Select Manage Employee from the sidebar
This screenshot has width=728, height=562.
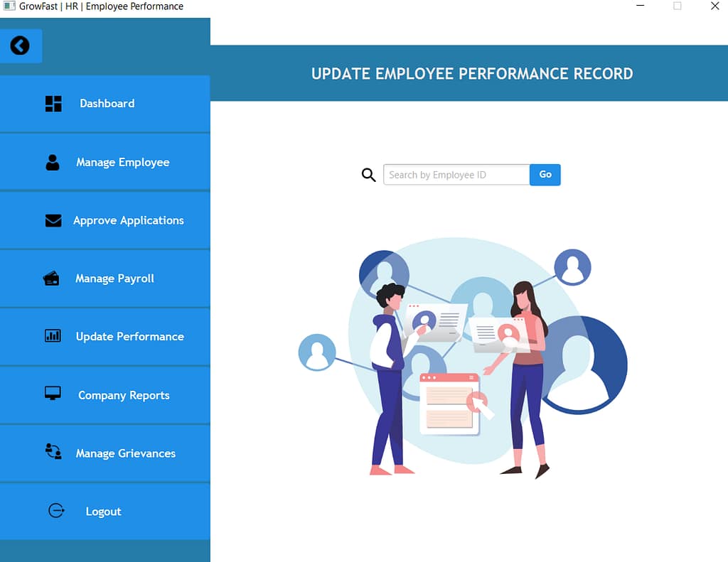[122, 163]
